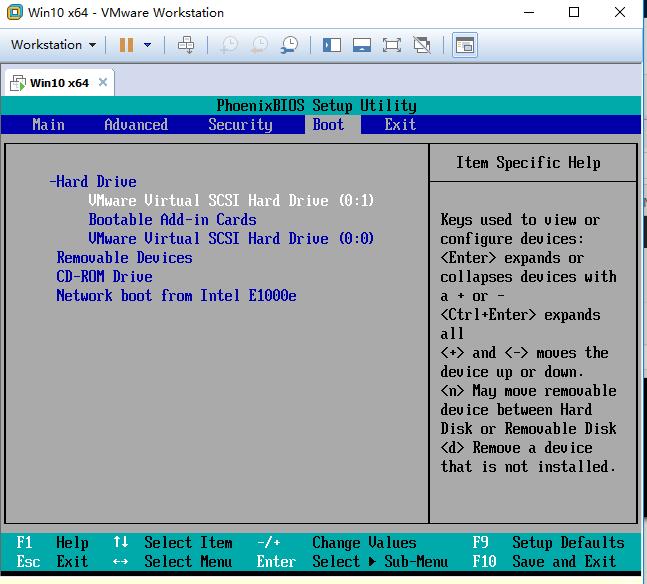Click the Change Values footer label
Viewport: 647px width, 584px height.
tap(364, 542)
